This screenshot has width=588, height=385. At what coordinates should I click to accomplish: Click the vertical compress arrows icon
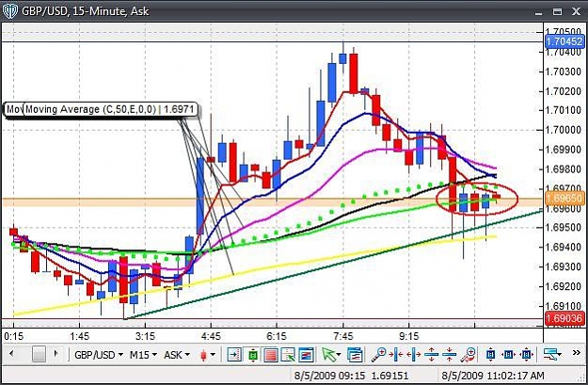pos(449,355)
